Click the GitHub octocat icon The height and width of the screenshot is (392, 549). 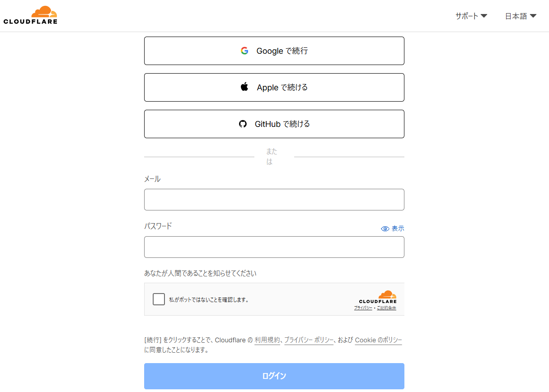point(243,124)
